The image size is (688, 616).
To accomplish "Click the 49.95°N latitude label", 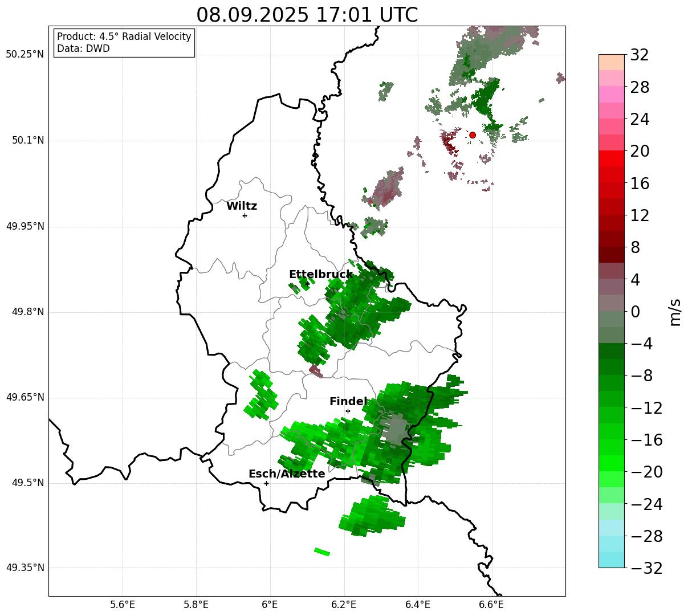I will (x=25, y=226).
